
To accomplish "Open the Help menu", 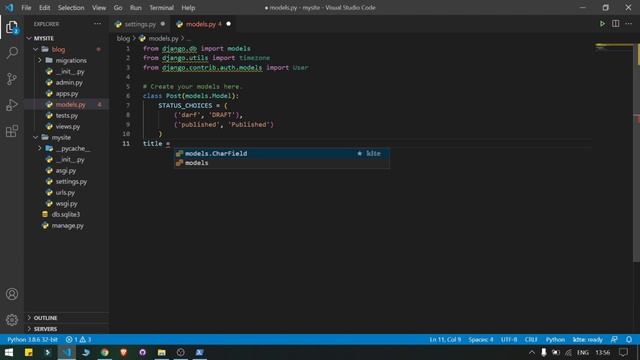I will click(188, 8).
